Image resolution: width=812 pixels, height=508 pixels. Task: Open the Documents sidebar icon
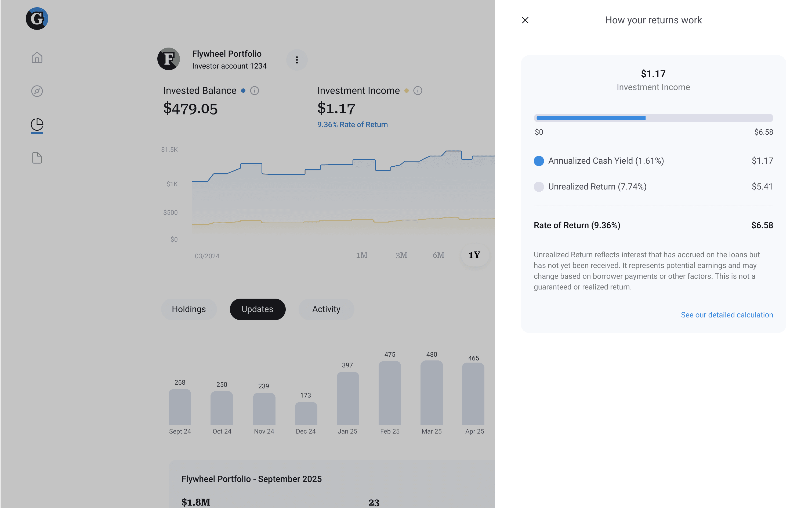click(37, 158)
